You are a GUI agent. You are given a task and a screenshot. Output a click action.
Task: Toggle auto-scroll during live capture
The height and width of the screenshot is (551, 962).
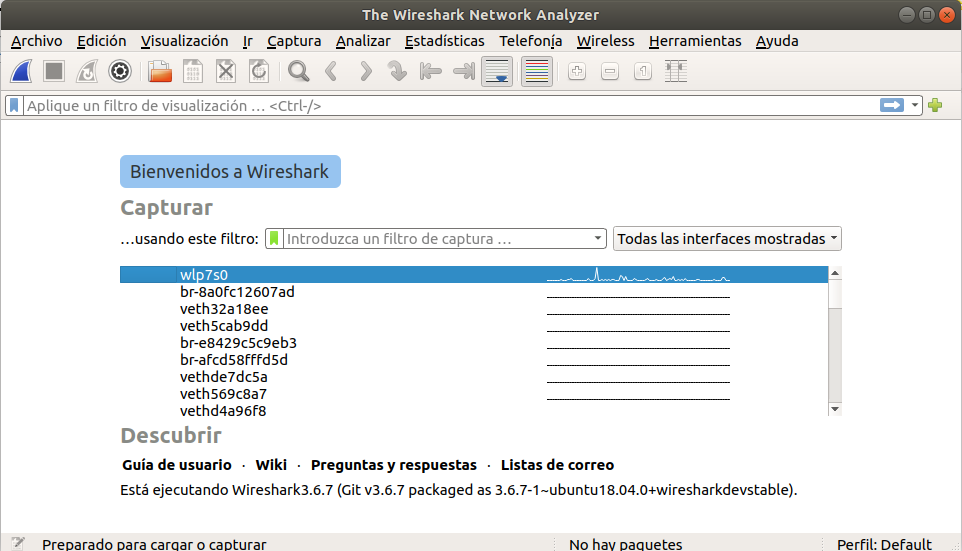coord(497,71)
